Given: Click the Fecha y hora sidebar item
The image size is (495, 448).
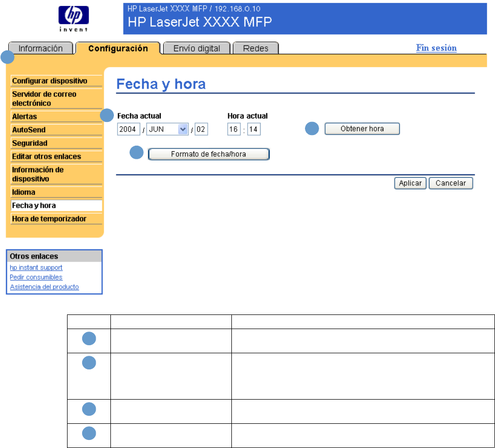Looking at the screenshot, I should click(x=56, y=206).
